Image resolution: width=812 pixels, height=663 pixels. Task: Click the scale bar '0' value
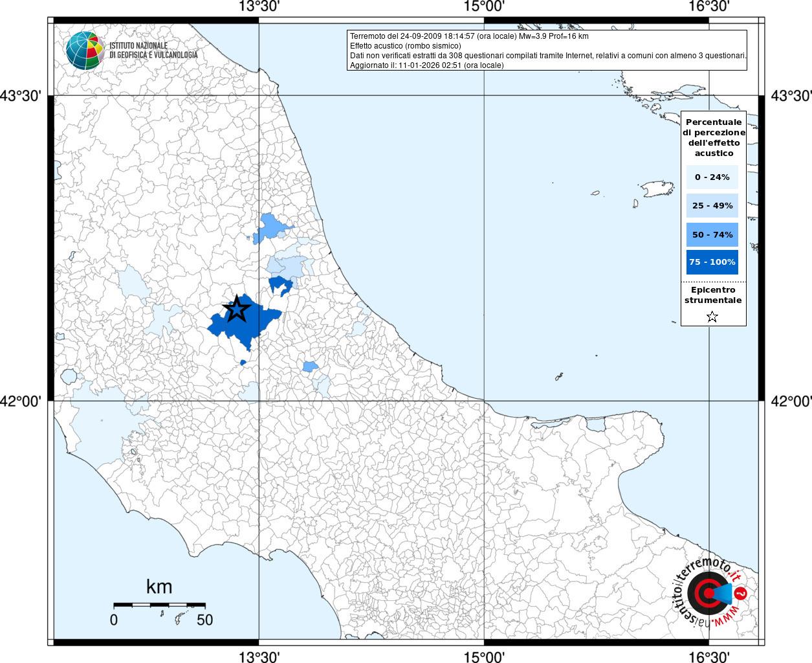coord(114,620)
